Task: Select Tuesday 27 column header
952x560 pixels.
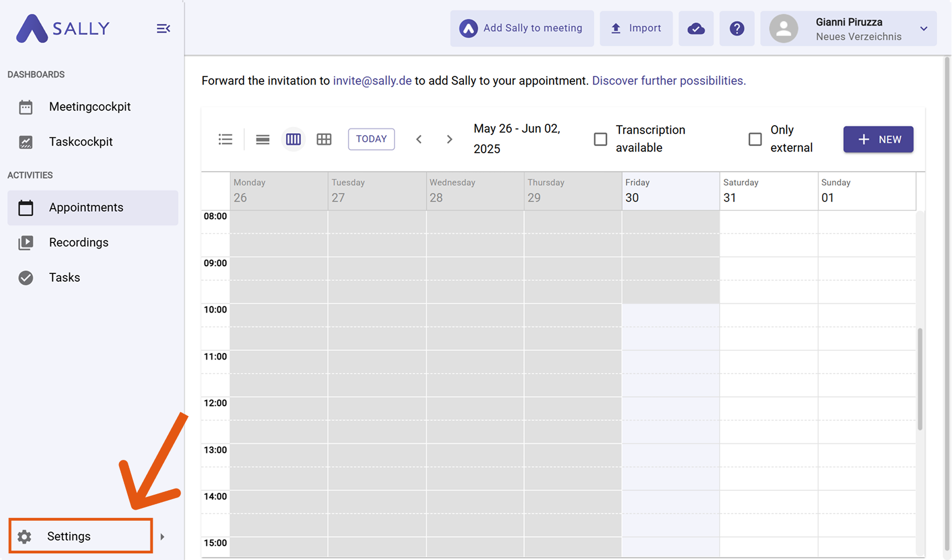Action: (377, 191)
